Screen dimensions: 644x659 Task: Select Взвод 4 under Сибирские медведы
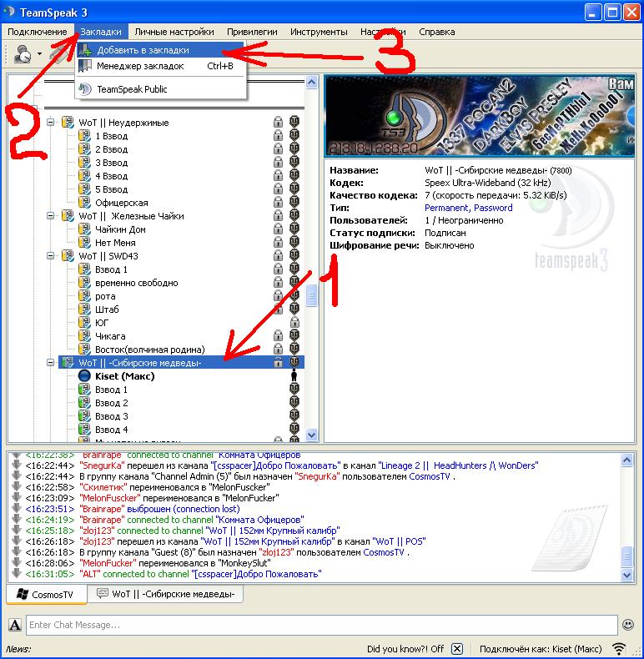tap(112, 430)
